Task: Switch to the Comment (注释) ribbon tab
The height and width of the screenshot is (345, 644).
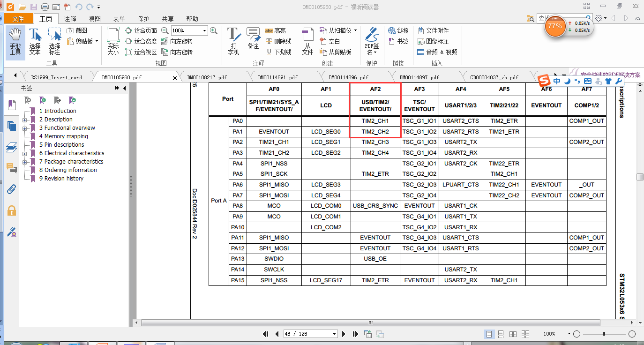Action: [x=70, y=19]
